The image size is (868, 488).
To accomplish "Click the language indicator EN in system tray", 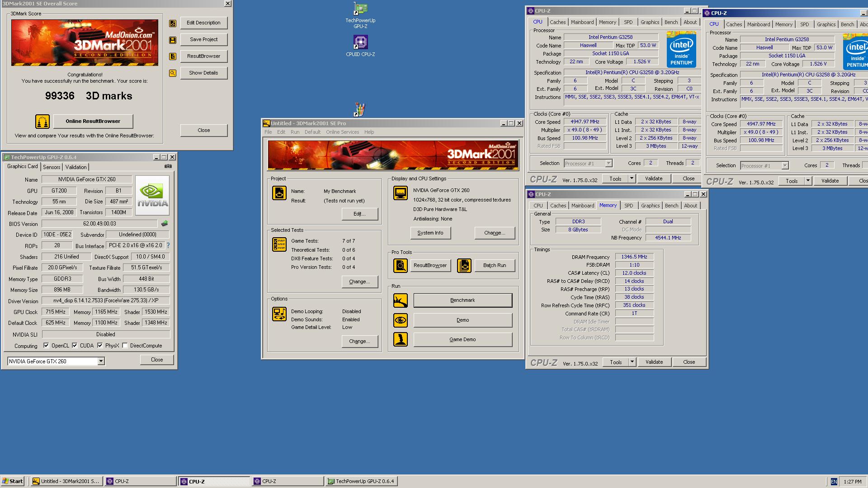I will coord(834,482).
